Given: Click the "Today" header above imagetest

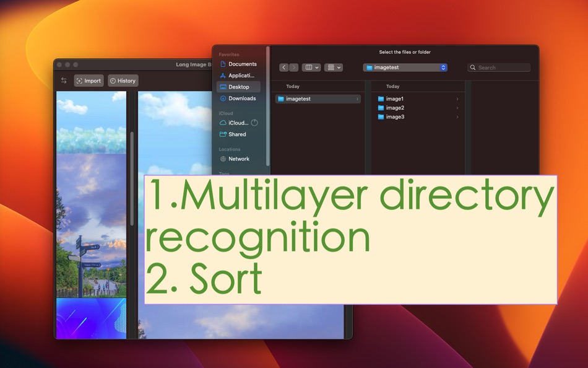Looking at the screenshot, I should (293, 86).
